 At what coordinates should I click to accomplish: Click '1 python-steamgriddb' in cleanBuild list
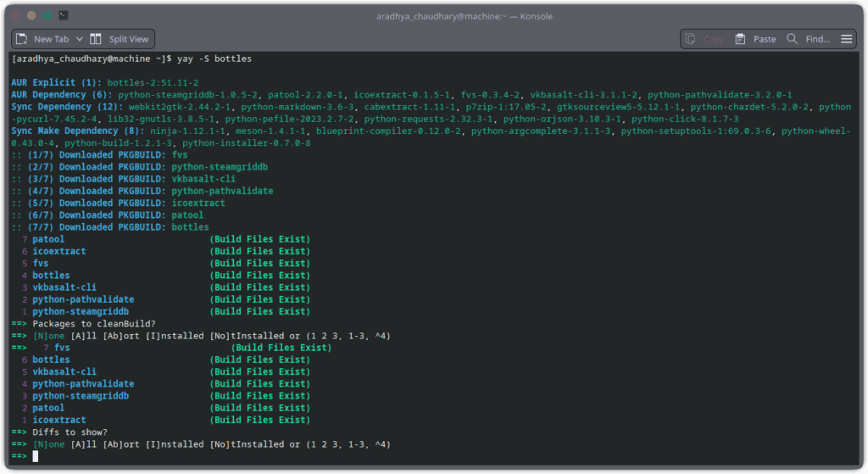[x=75, y=312]
